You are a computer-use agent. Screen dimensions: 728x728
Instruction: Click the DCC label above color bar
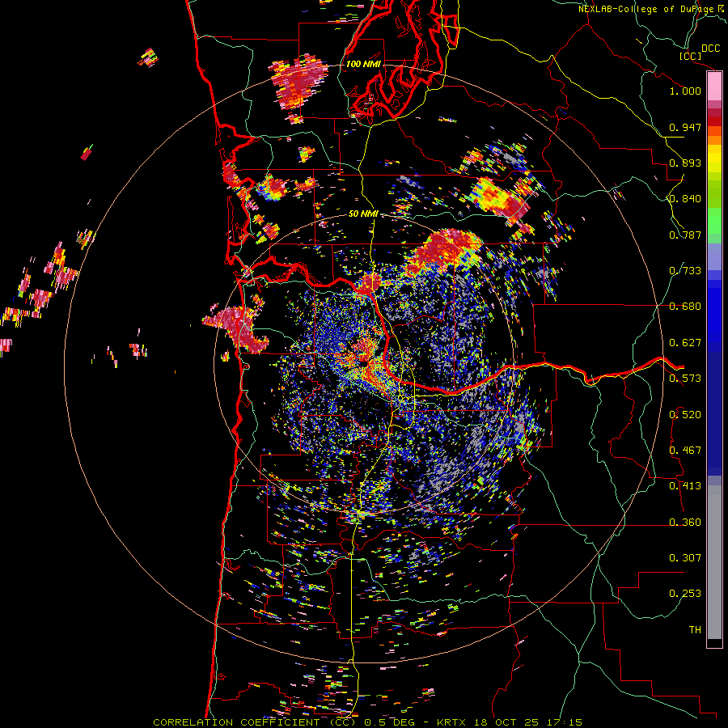point(710,49)
